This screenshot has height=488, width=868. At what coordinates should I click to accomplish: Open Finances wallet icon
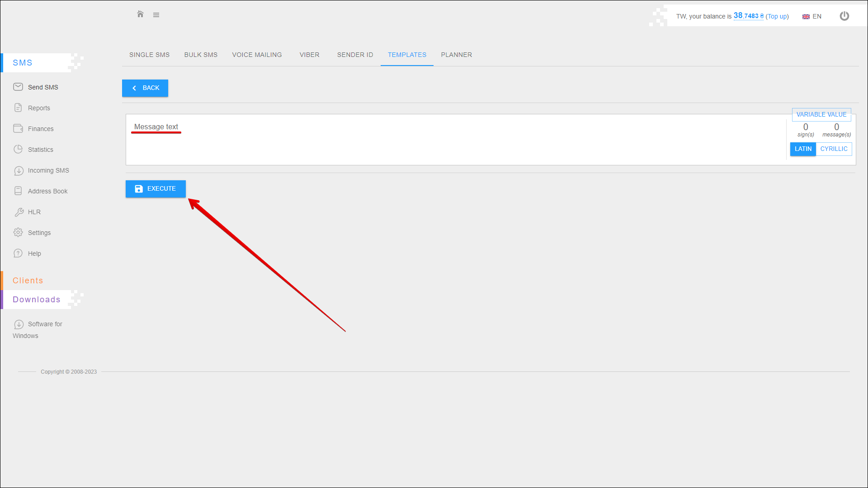coord(18,128)
